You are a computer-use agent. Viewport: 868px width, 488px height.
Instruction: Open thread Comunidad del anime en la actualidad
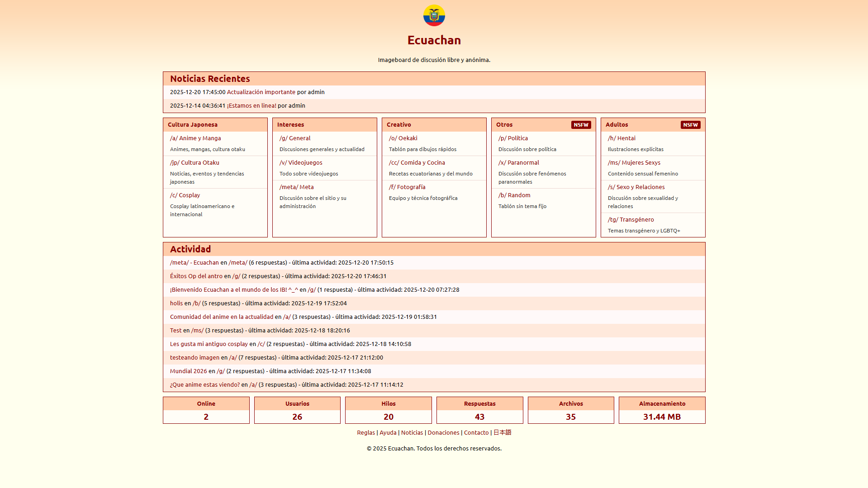coord(222,317)
